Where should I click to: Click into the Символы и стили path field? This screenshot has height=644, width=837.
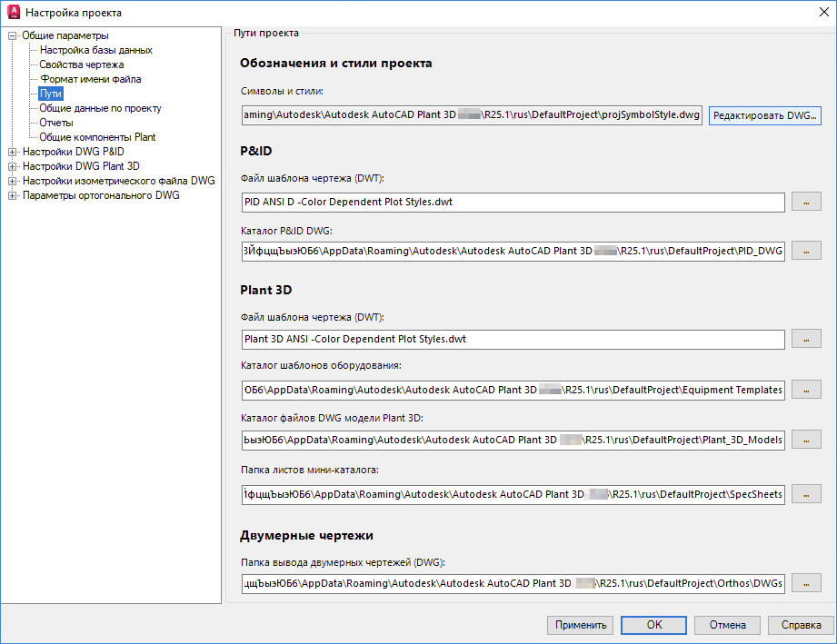(472, 115)
